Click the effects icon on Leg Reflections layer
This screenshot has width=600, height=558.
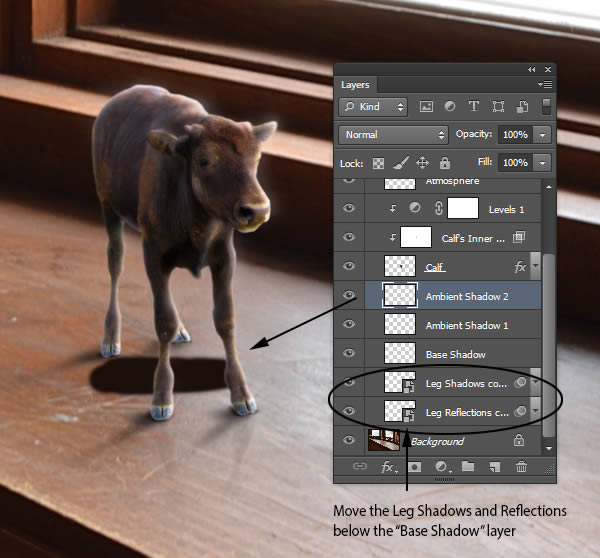coord(520,411)
